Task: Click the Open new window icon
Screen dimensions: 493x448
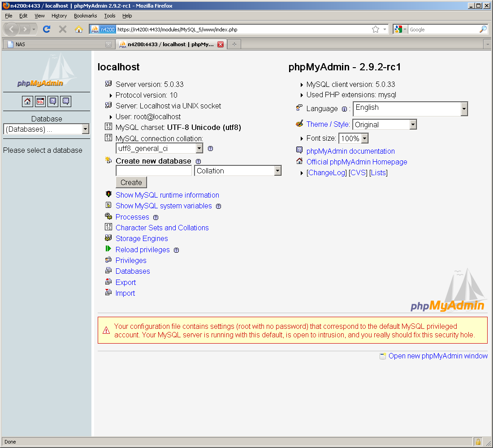Action: pyautogui.click(x=383, y=356)
